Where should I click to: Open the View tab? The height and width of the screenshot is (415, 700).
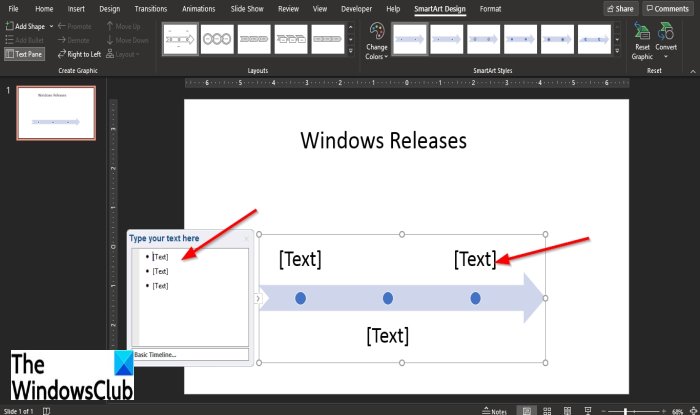pos(320,8)
